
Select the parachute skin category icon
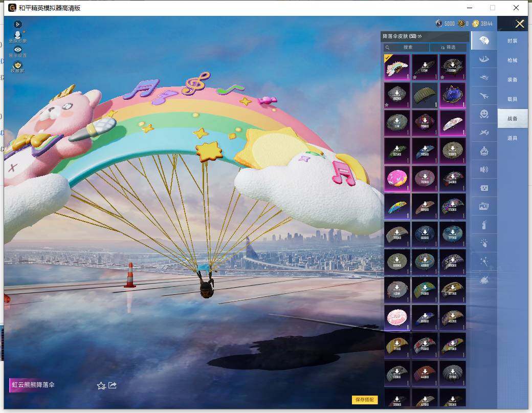coord(484,41)
